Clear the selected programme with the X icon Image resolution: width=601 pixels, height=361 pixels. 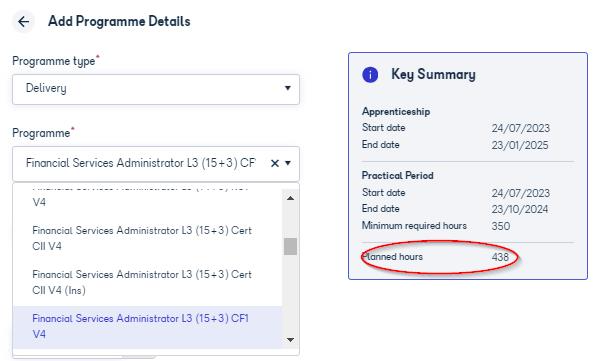[x=274, y=163]
